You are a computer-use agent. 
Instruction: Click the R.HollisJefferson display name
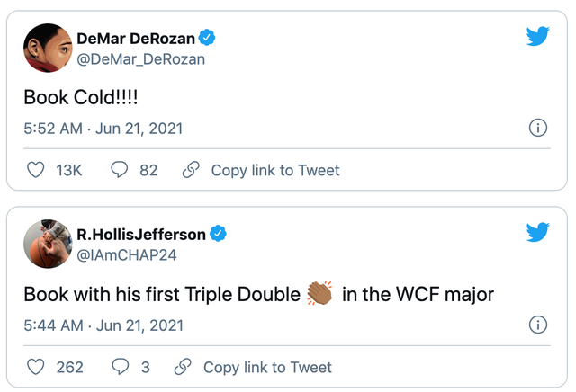coord(140,234)
